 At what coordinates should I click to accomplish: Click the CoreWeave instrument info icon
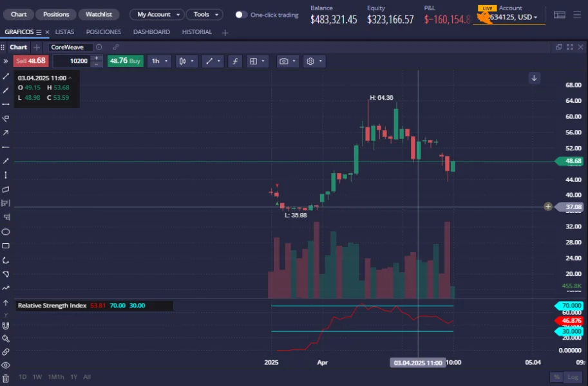tap(99, 47)
